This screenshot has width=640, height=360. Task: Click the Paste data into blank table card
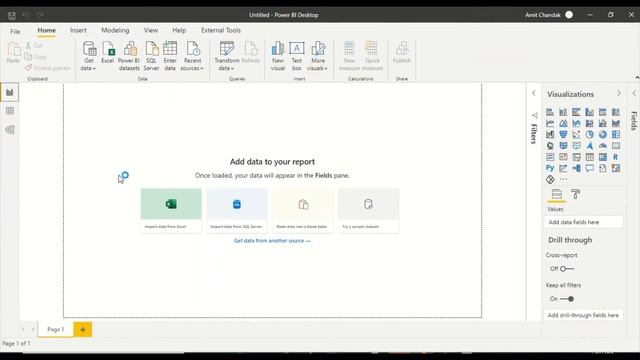[303, 211]
